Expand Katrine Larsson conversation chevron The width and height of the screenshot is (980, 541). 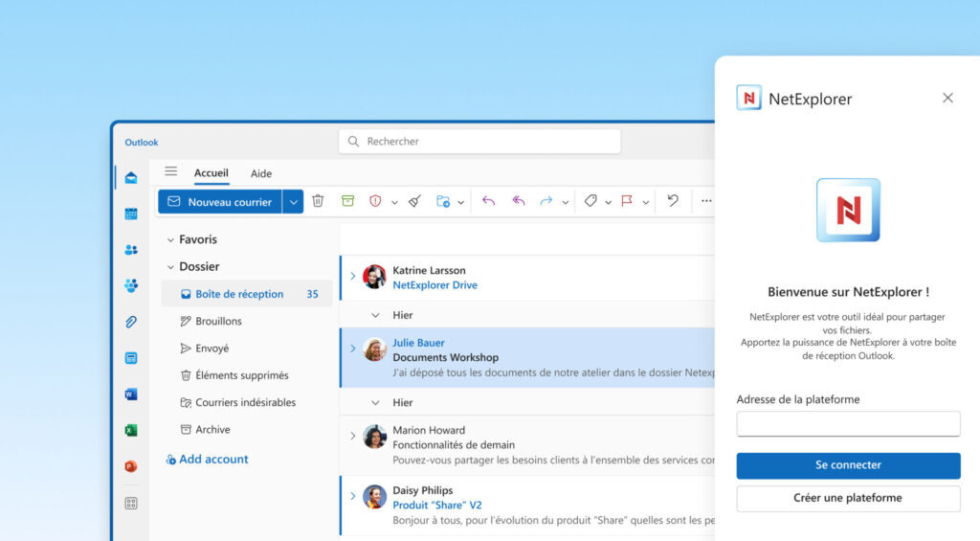click(352, 276)
